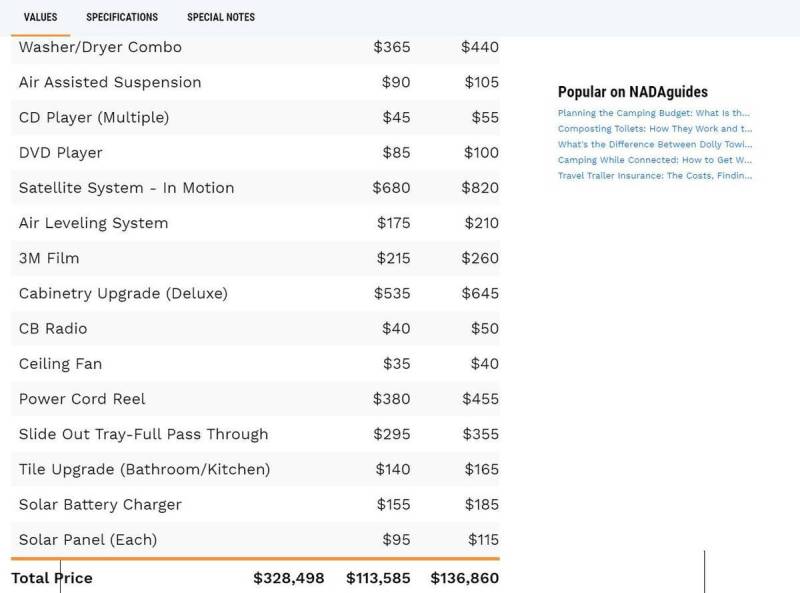Switch to the Values tab

point(40,17)
